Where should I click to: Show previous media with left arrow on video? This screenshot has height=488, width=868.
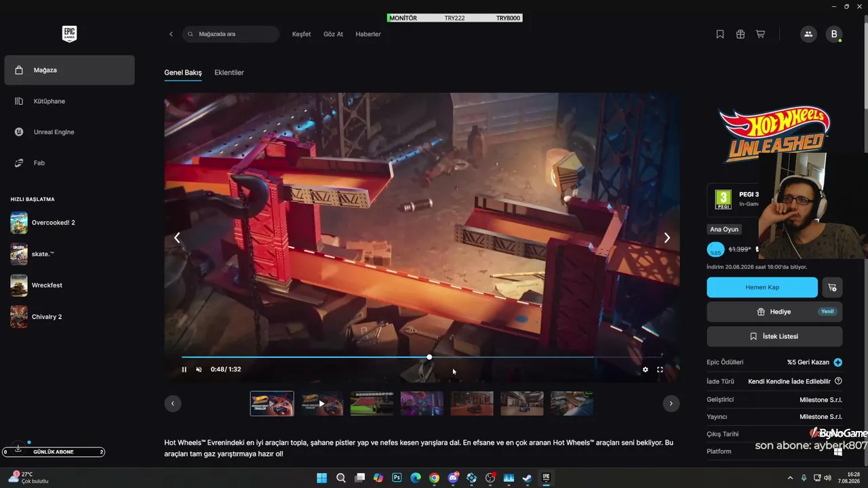coord(177,237)
